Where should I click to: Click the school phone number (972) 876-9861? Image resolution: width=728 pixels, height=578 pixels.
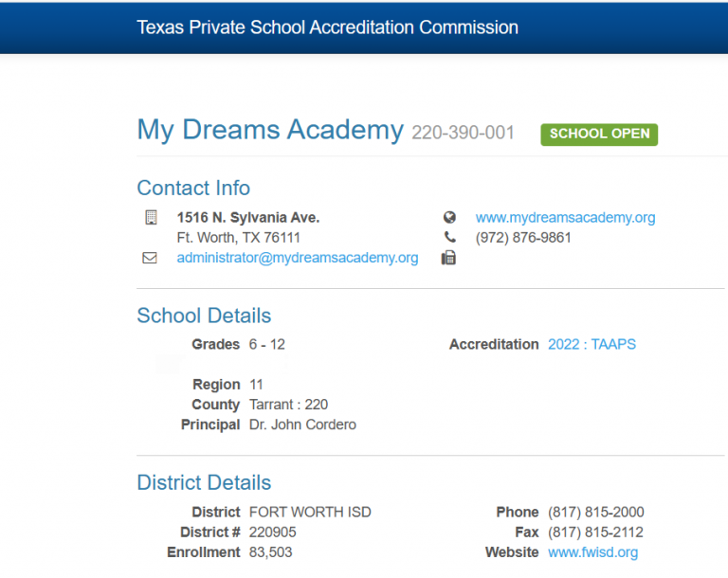pyautogui.click(x=523, y=238)
